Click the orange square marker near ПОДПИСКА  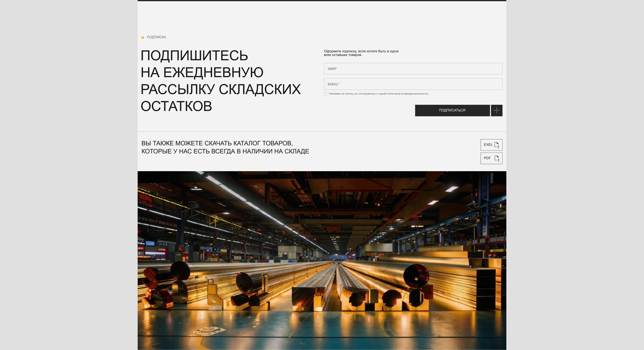[x=143, y=37]
